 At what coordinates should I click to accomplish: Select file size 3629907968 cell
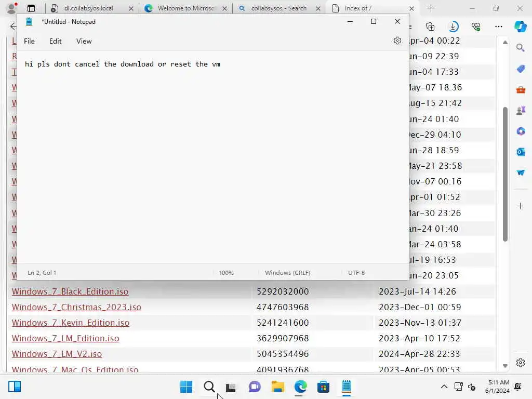pyautogui.click(x=283, y=338)
